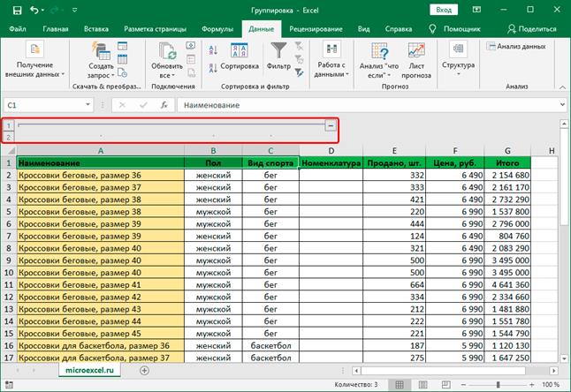
Task: Switch to the Вставка tab
Action: [96, 29]
